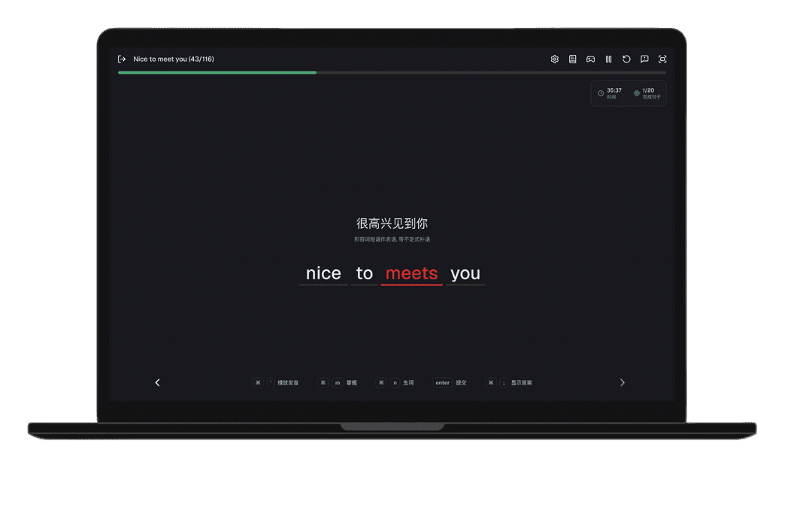This screenshot has height=508, width=812.
Task: Click the exit icon beside course title
Action: pos(122,59)
